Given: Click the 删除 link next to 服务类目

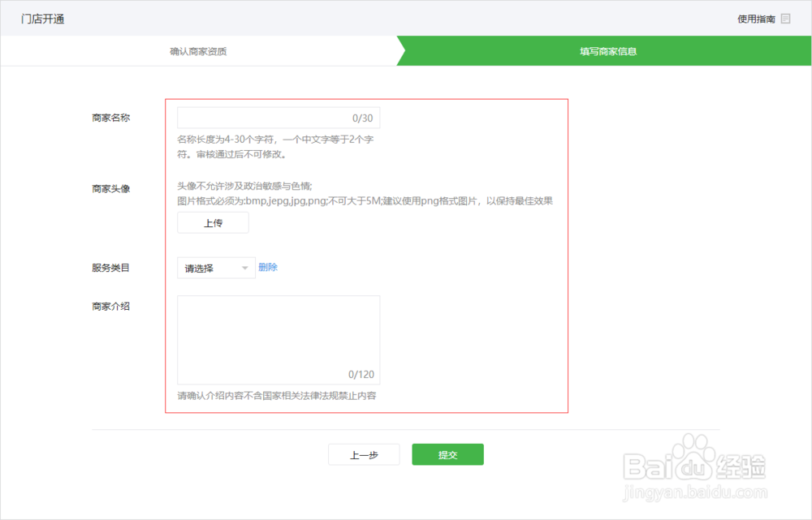Looking at the screenshot, I should [x=268, y=267].
